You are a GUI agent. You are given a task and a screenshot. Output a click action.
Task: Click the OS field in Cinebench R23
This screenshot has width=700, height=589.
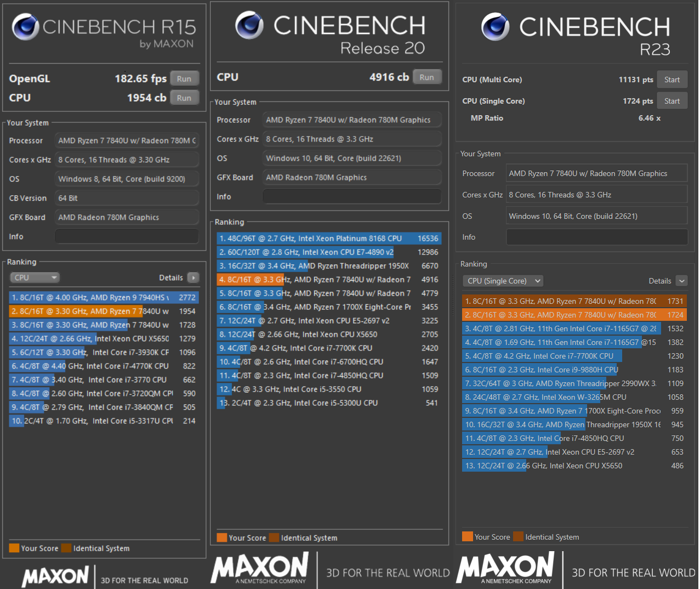[596, 216]
